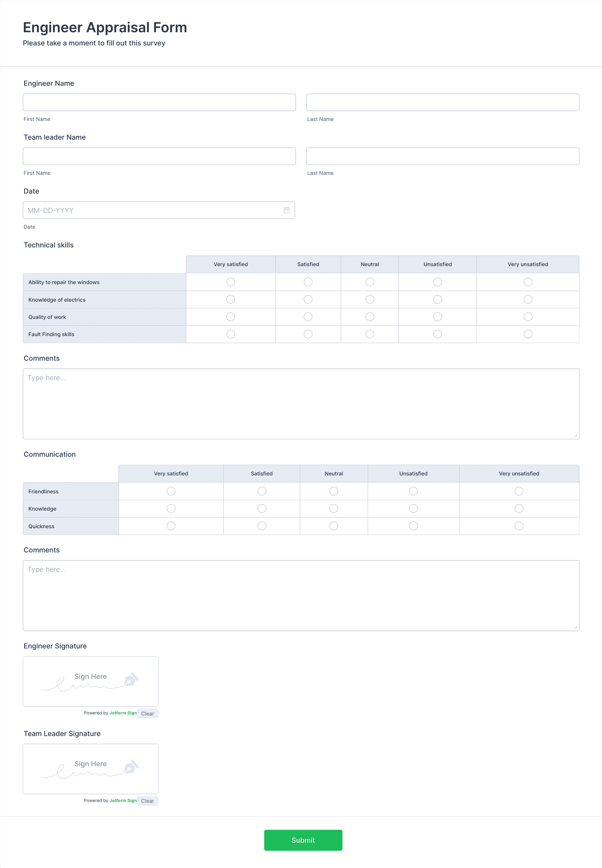602x868 pixels.
Task: Open the Jotform Sign link under Engineer Signature
Action: pos(123,713)
